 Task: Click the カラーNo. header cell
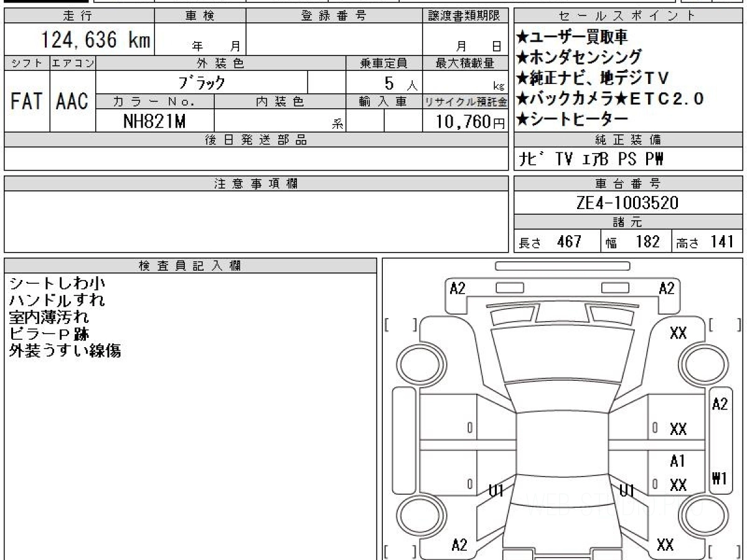(155, 101)
